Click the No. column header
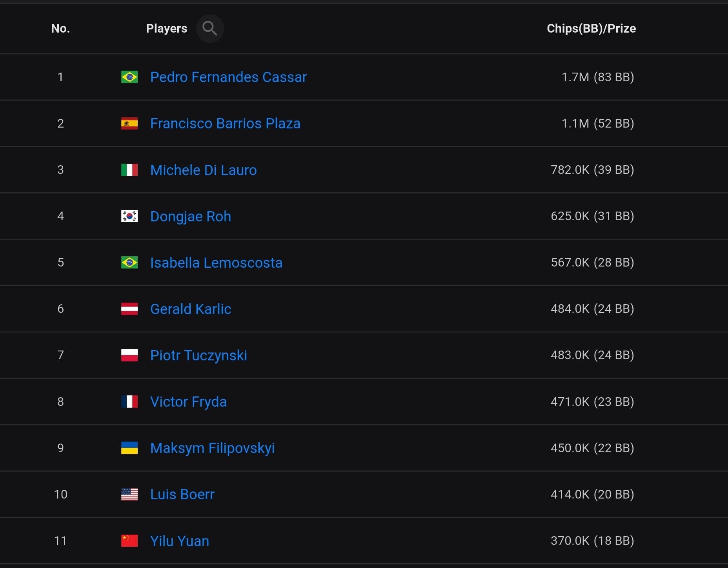Viewport: 728px width, 568px height. tap(60, 29)
